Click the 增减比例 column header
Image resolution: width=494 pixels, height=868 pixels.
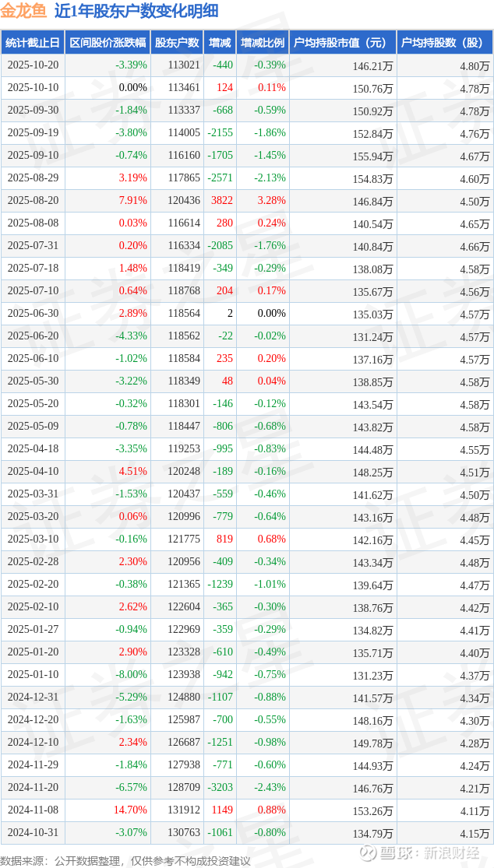(x=263, y=43)
